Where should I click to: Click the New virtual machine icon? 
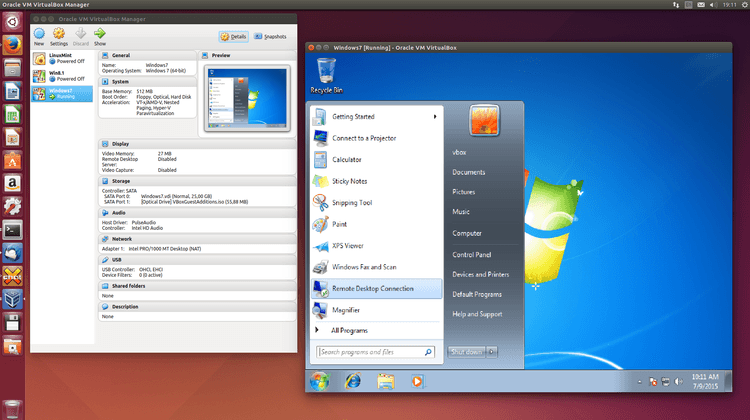39,33
